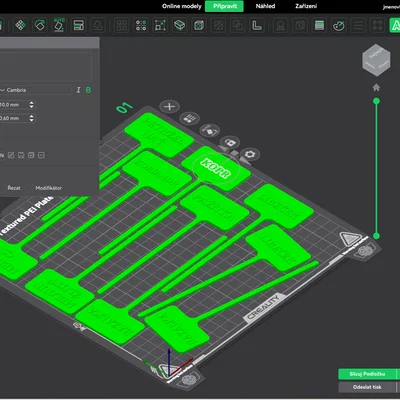Click the top handle of layer slider
The image size is (400, 400).
[376, 101]
